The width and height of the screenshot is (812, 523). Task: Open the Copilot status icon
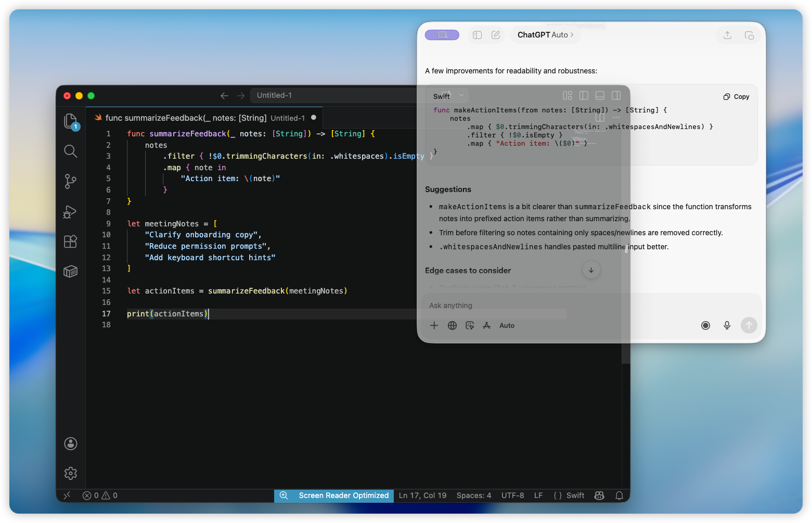599,495
